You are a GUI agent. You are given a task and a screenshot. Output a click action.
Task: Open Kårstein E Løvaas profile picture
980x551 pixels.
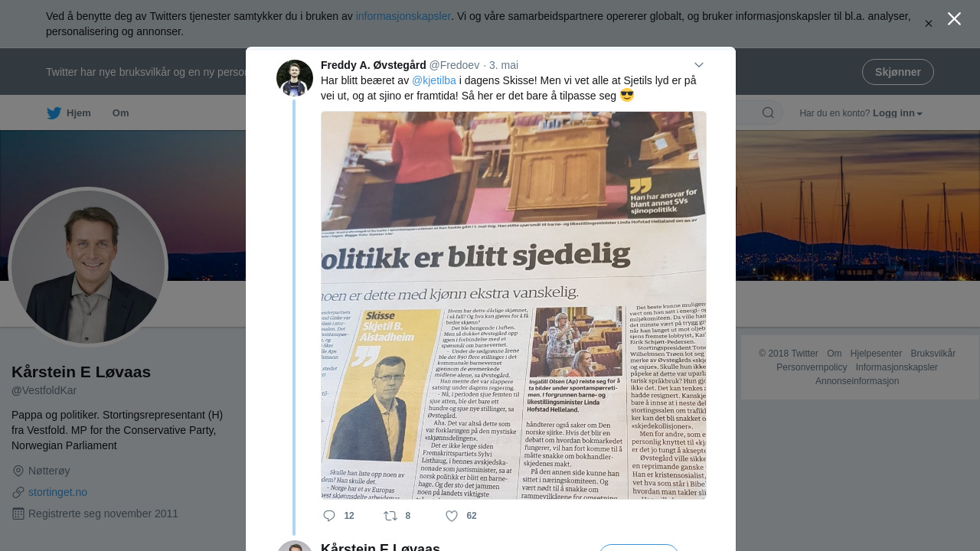click(x=88, y=267)
